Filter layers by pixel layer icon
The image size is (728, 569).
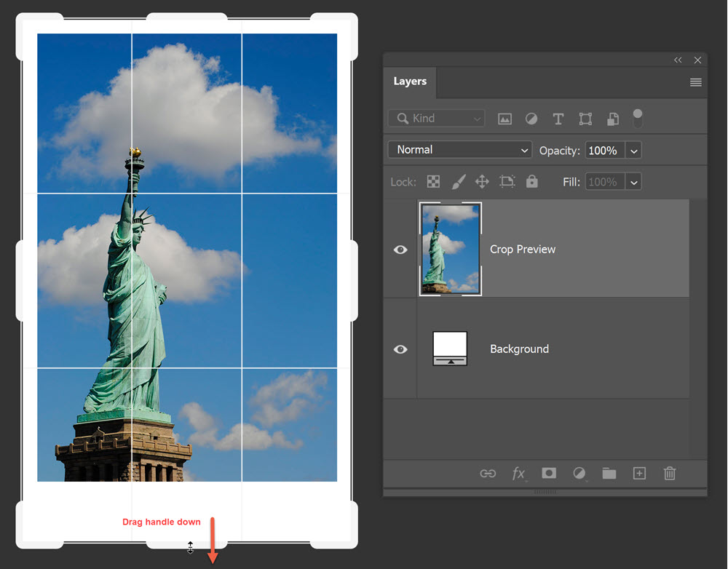pos(505,119)
